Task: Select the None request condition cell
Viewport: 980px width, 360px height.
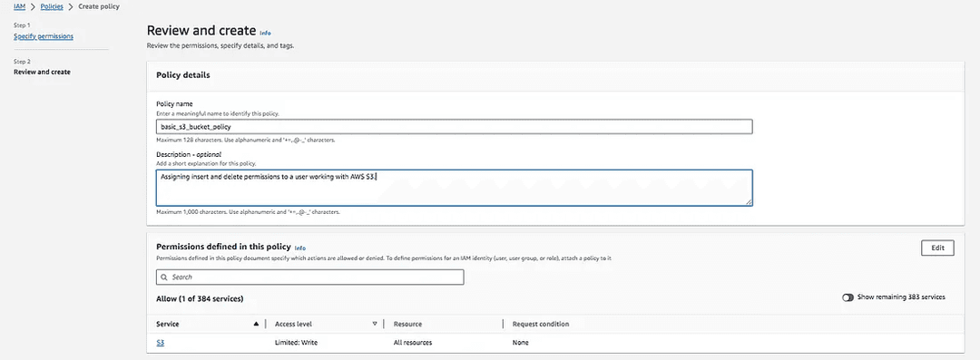Action: click(521, 343)
